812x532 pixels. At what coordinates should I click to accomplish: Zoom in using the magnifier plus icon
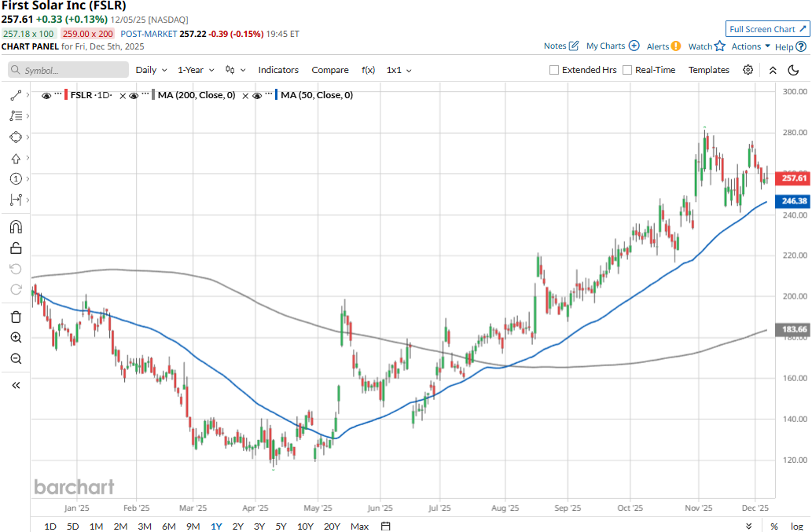tap(16, 338)
